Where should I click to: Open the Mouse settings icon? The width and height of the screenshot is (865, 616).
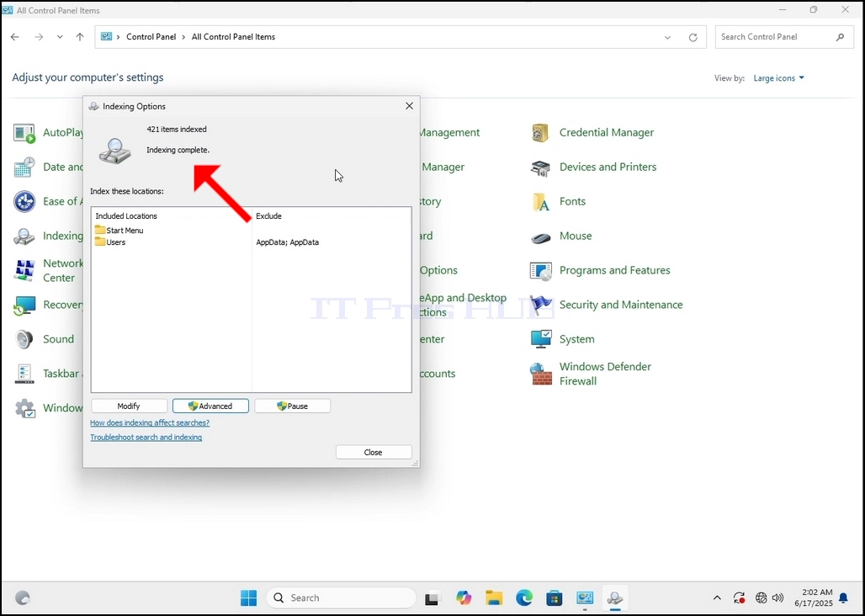tap(540, 236)
